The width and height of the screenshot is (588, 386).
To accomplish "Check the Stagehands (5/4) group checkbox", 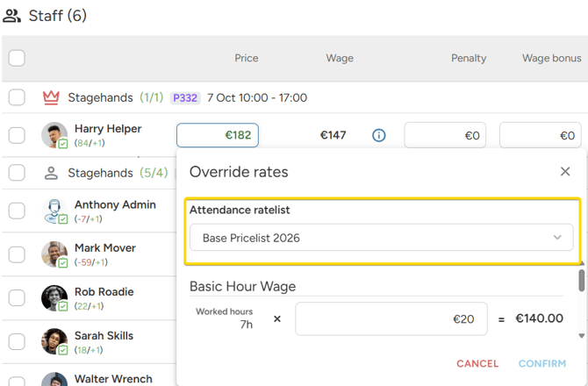I will [17, 173].
